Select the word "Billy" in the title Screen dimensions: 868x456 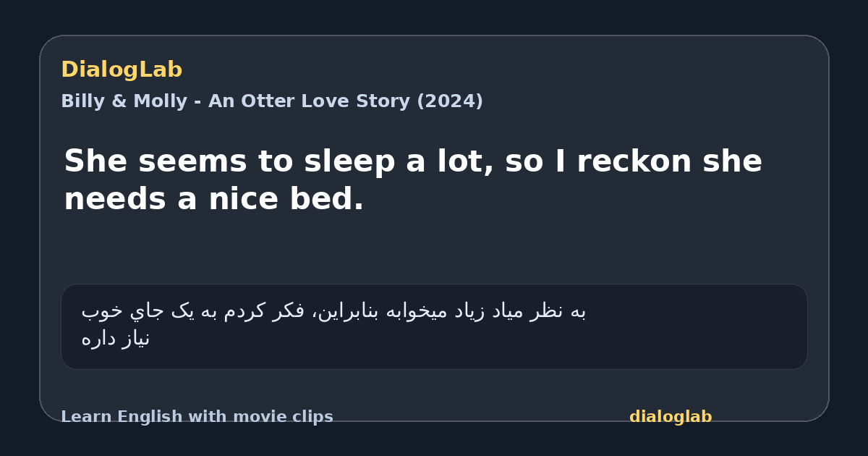point(81,101)
